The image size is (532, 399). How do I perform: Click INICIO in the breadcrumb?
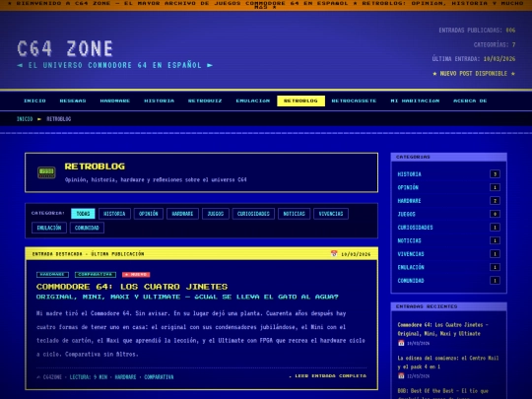tap(25, 119)
